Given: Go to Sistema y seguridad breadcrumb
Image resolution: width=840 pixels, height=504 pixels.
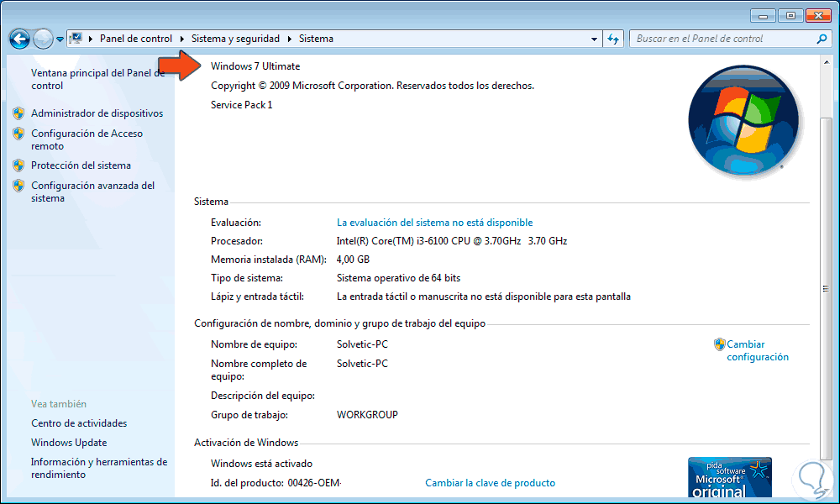Looking at the screenshot, I should pyautogui.click(x=235, y=39).
